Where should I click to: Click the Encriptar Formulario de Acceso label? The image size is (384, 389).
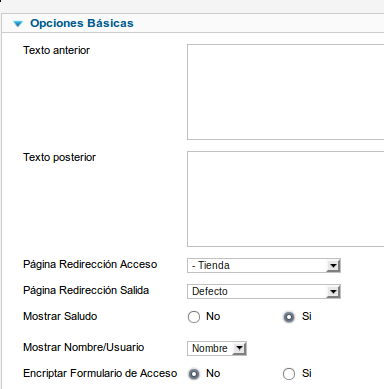(100, 373)
